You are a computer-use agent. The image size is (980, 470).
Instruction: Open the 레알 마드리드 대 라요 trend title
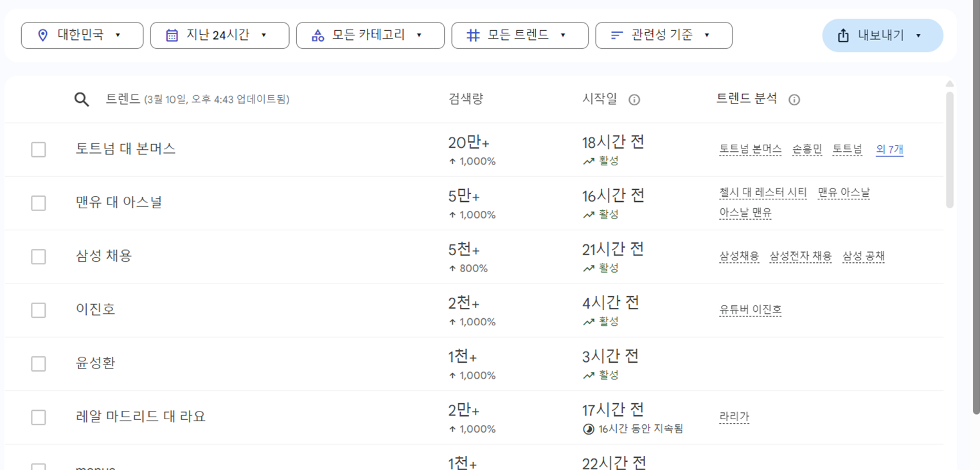pyautogui.click(x=141, y=417)
